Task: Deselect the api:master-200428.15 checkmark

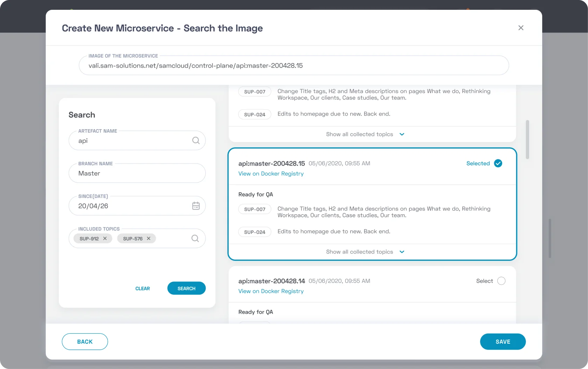Action: [498, 163]
